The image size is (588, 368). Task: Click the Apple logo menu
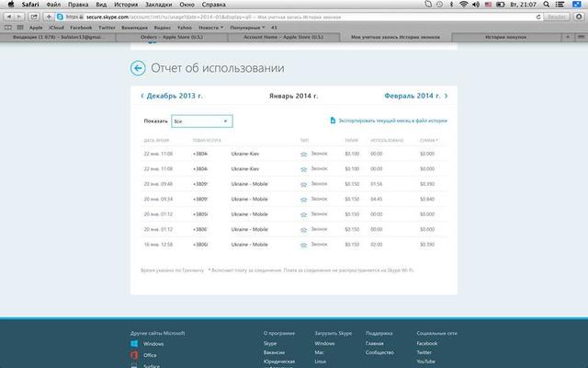click(x=9, y=5)
